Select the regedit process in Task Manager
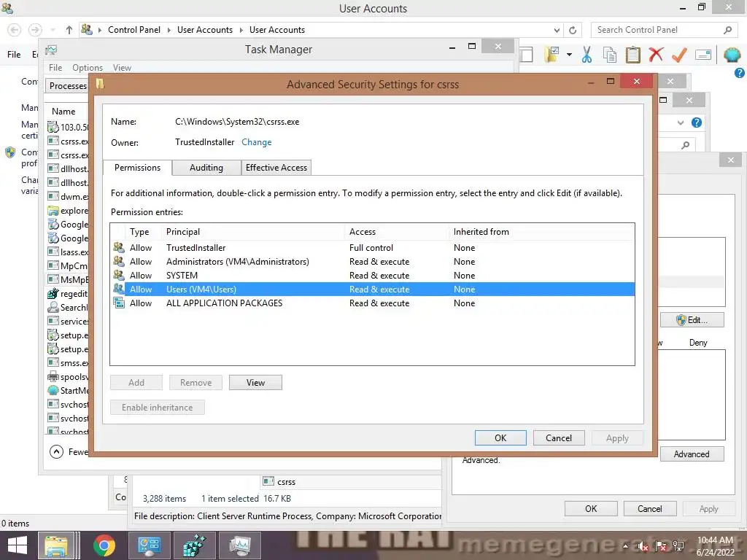This screenshot has height=560, width=747. pyautogui.click(x=68, y=294)
